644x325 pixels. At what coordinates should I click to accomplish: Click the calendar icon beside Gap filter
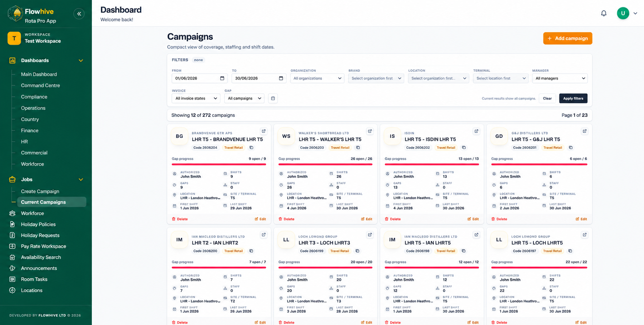pos(273,98)
